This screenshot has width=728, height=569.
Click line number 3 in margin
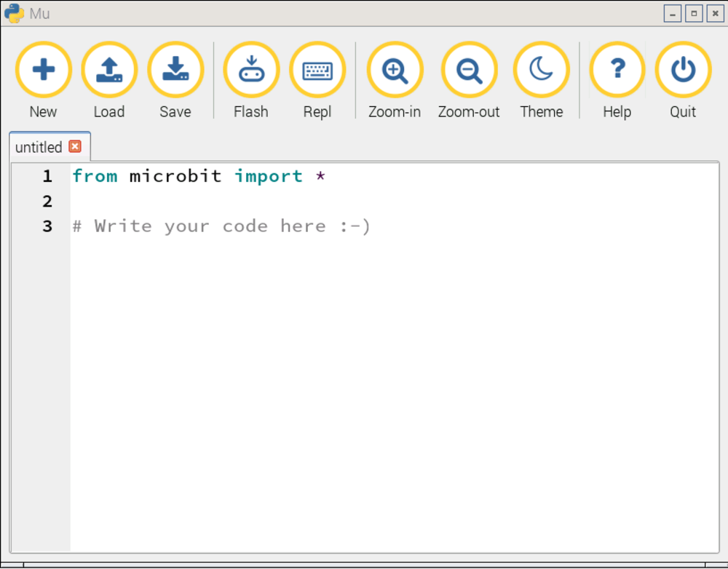pyautogui.click(x=47, y=226)
